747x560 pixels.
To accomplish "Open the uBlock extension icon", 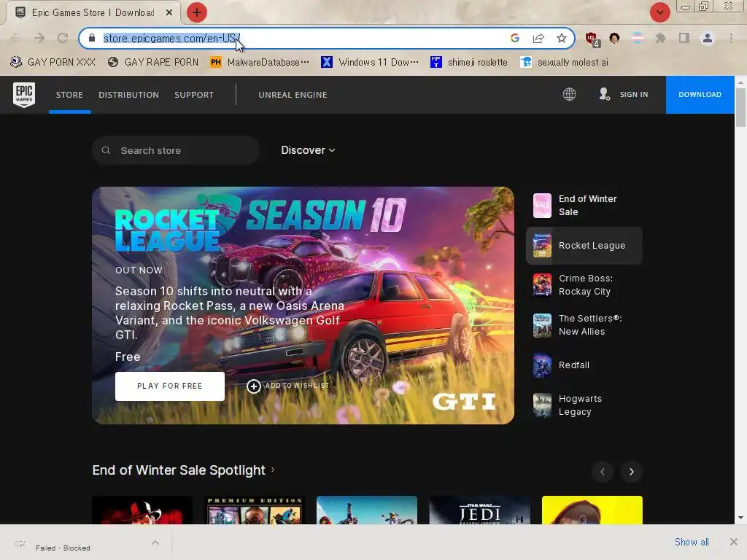I will coord(592,39).
